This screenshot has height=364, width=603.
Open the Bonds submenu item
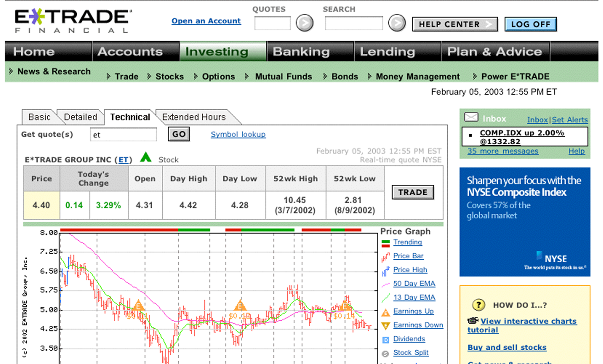345,77
